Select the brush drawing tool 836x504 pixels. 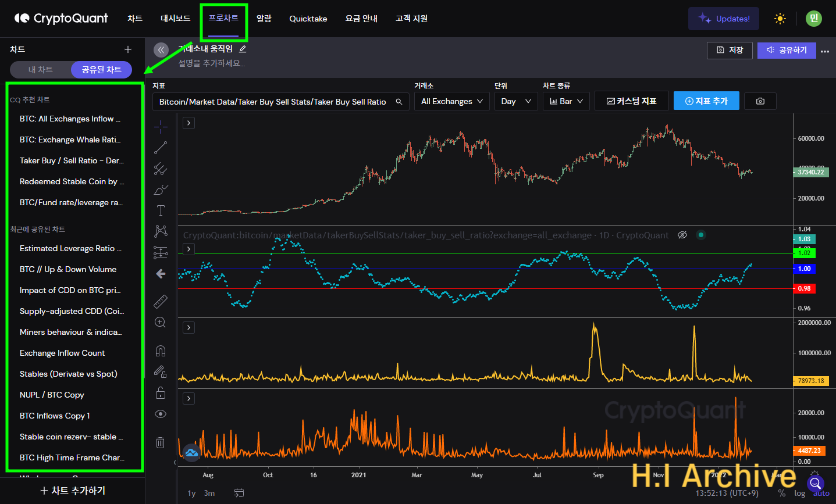pos(161,190)
